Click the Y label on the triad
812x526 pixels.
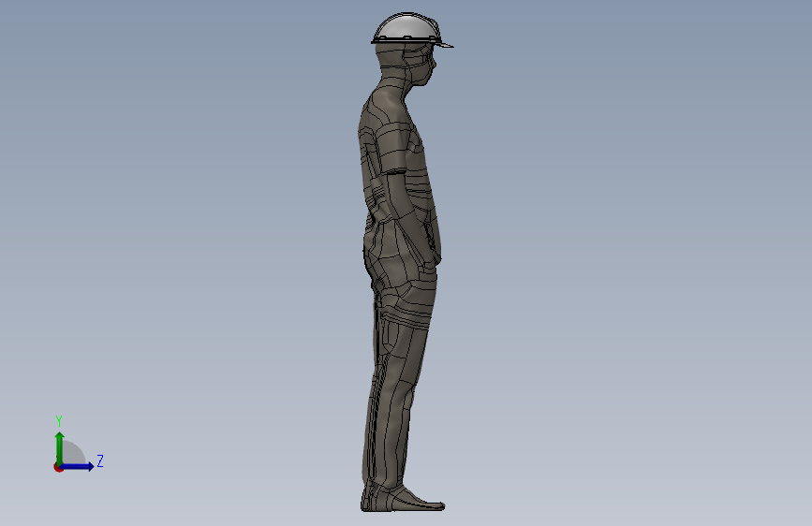(59, 421)
